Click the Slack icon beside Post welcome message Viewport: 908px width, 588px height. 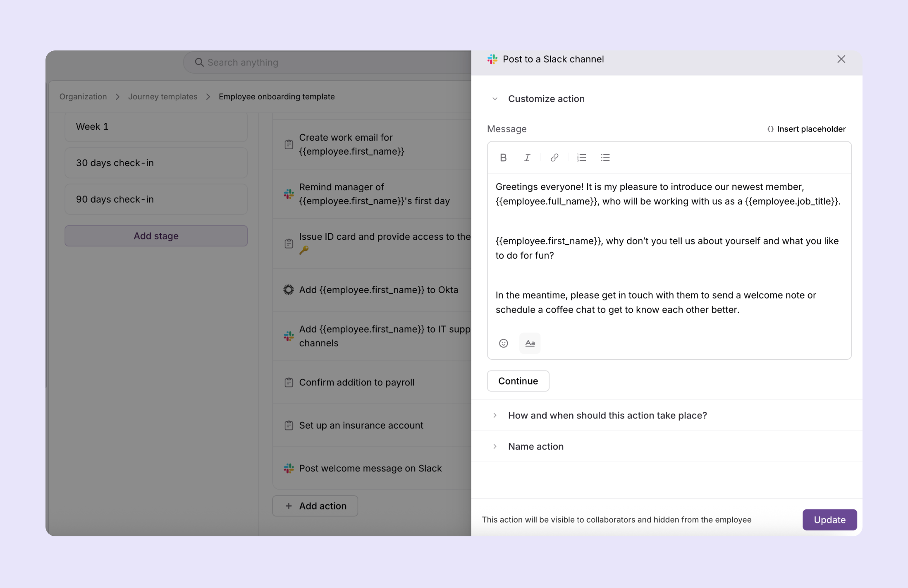point(289,468)
